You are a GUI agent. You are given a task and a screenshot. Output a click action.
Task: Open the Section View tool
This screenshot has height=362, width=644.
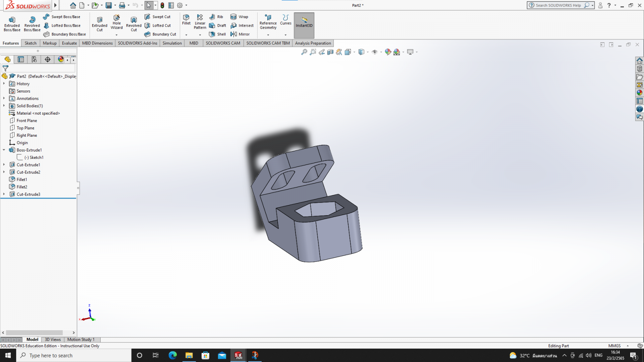tap(330, 52)
